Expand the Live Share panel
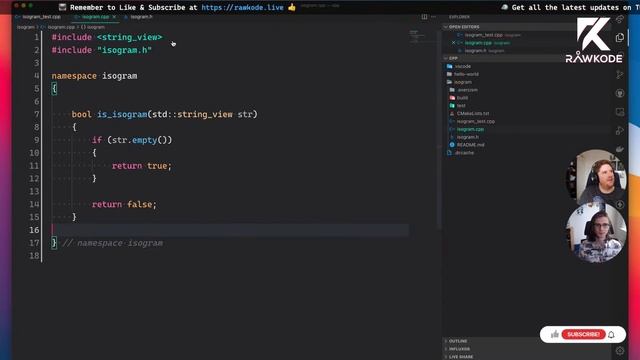Image resolution: width=640 pixels, height=360 pixels. click(x=461, y=357)
